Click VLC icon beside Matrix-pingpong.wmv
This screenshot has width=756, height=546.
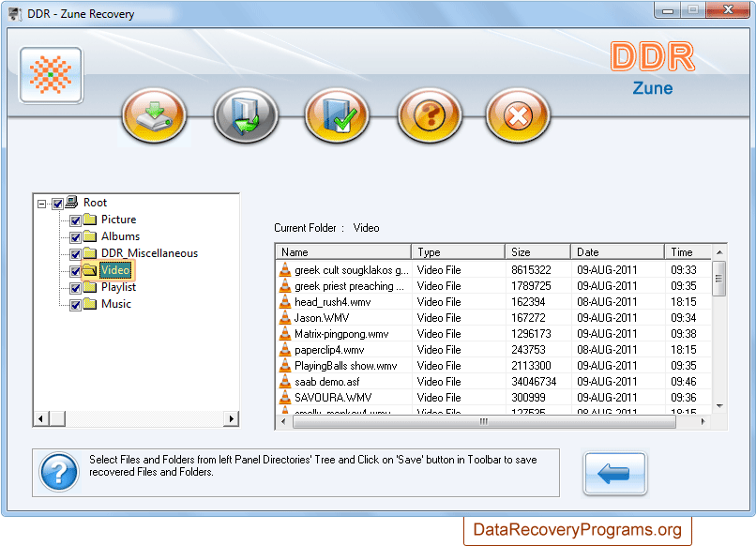coord(285,334)
